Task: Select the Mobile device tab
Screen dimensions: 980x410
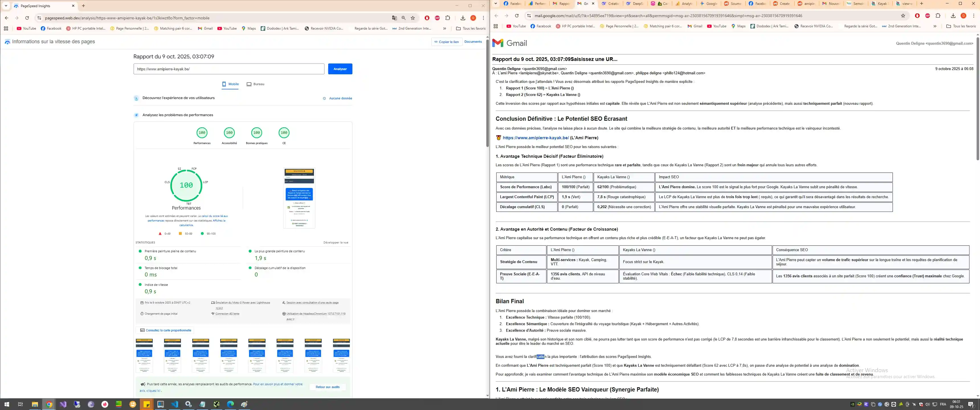Action: point(230,84)
